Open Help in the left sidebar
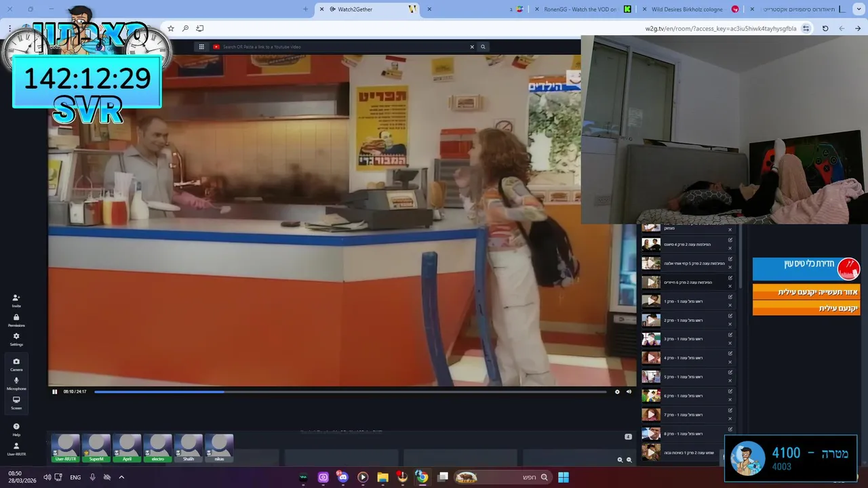Screen dimensions: 868x488 [16, 430]
